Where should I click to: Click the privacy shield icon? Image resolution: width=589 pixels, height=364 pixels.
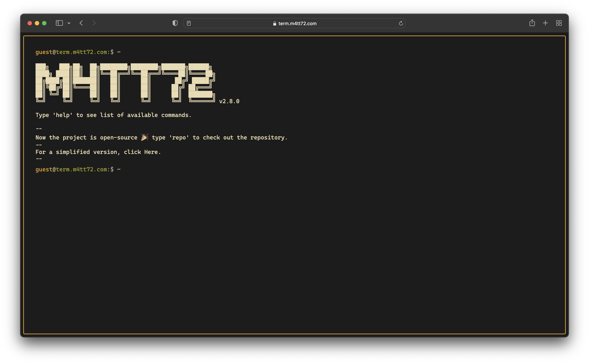pyautogui.click(x=175, y=23)
